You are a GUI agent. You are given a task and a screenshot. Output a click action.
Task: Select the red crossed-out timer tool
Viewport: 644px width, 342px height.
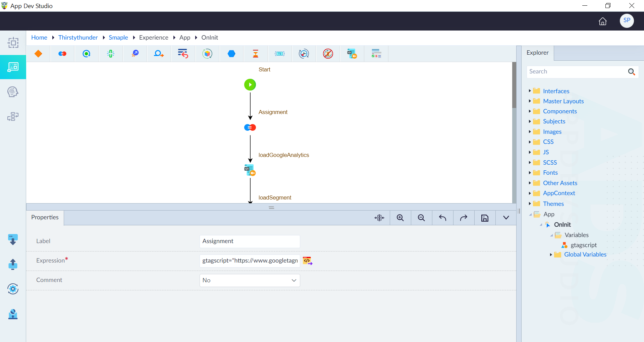[328, 54]
